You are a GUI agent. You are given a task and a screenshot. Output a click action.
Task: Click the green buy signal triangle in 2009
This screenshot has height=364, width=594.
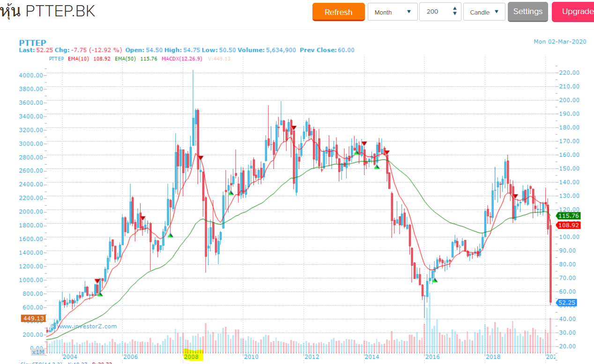(230, 192)
